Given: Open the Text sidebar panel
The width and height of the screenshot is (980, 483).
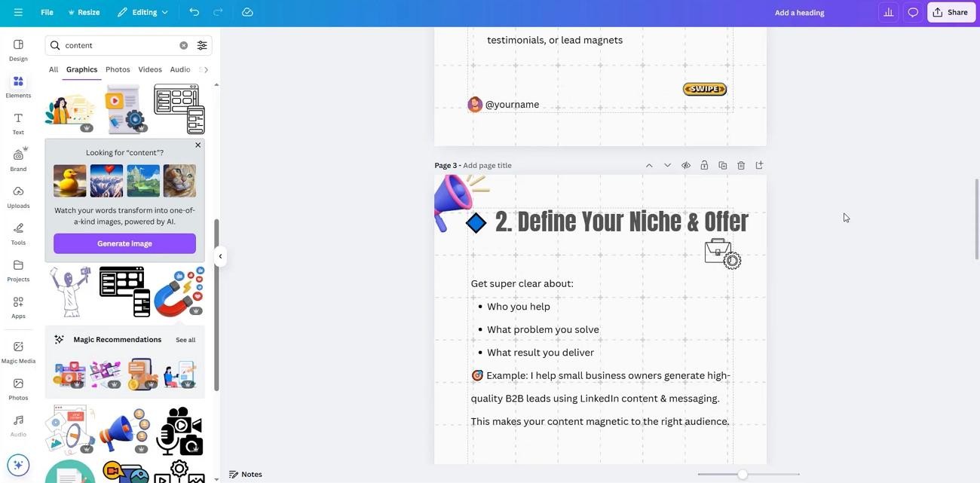Looking at the screenshot, I should (18, 124).
